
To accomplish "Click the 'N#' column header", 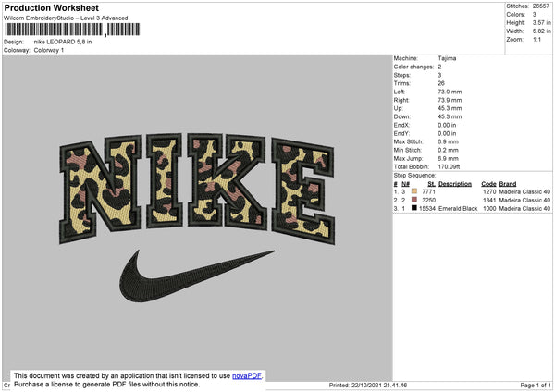I will (x=405, y=184).
